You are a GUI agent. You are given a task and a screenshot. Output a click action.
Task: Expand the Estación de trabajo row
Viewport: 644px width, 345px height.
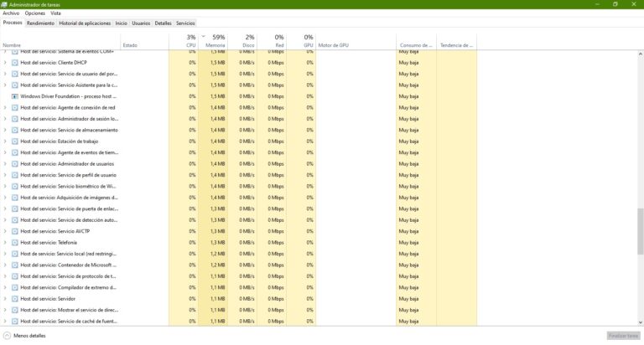point(5,142)
